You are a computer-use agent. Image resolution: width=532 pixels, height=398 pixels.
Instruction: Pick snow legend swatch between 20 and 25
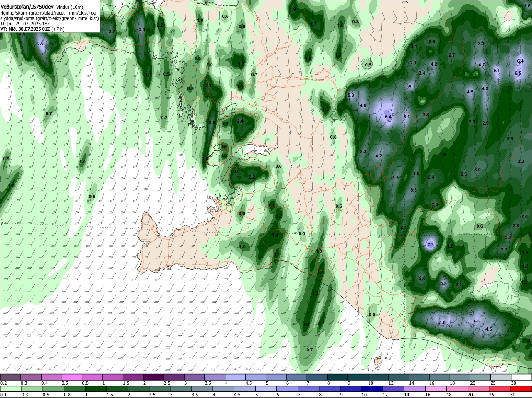(480, 377)
